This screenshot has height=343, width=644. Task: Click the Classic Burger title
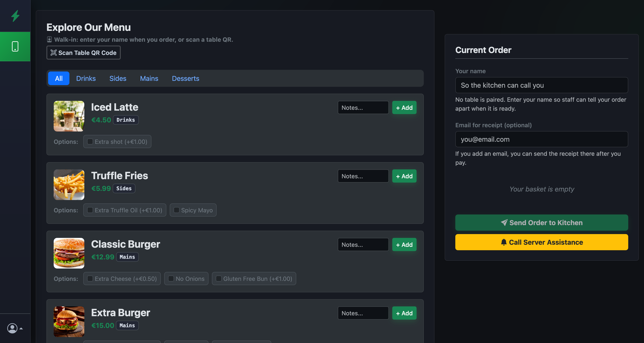[125, 244]
